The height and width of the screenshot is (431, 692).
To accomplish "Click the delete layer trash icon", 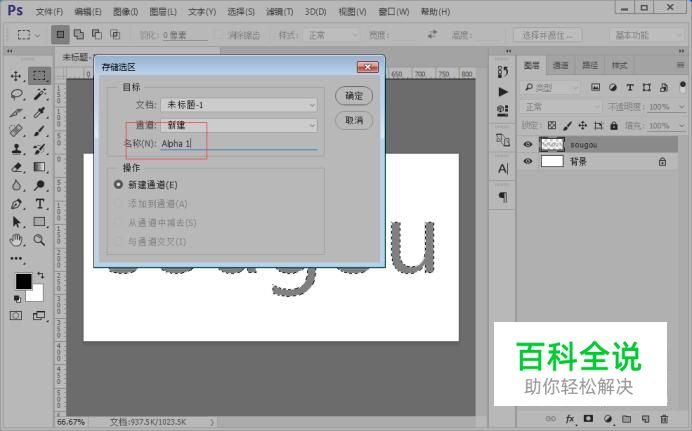I will tap(664, 419).
